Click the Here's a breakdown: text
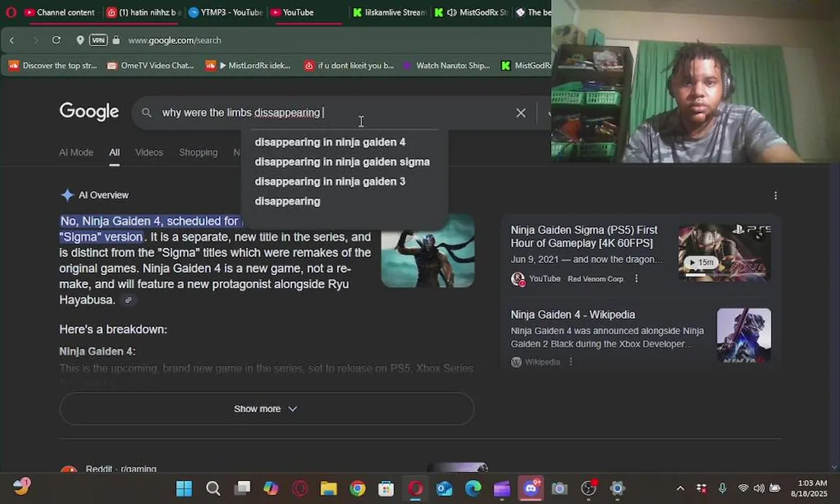The height and width of the screenshot is (504, 840). pos(113,329)
